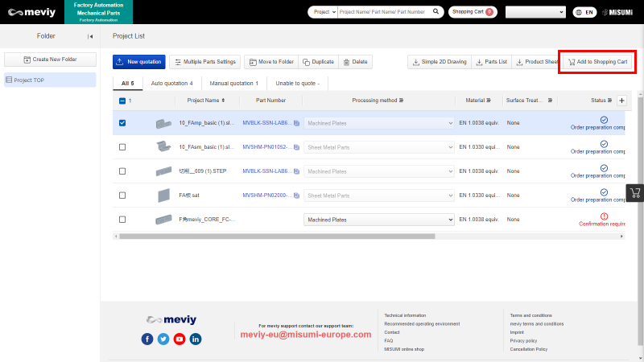Click the search magnifier icon
Screen dimensions: 644x362
436,11
